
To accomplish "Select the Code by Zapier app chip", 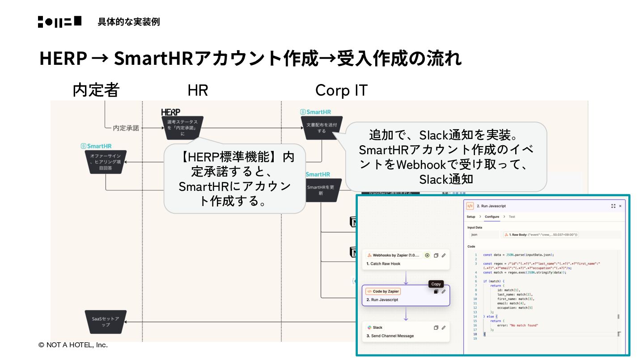I will point(383,291).
